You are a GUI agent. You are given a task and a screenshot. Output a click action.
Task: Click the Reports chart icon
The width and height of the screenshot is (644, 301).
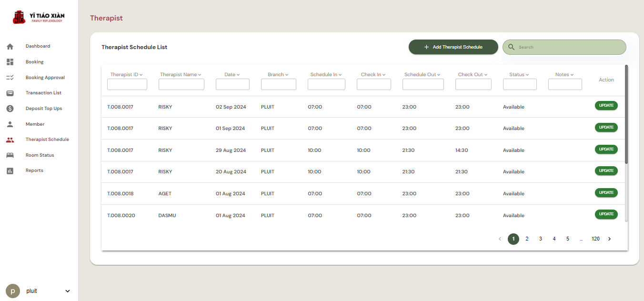(x=10, y=171)
